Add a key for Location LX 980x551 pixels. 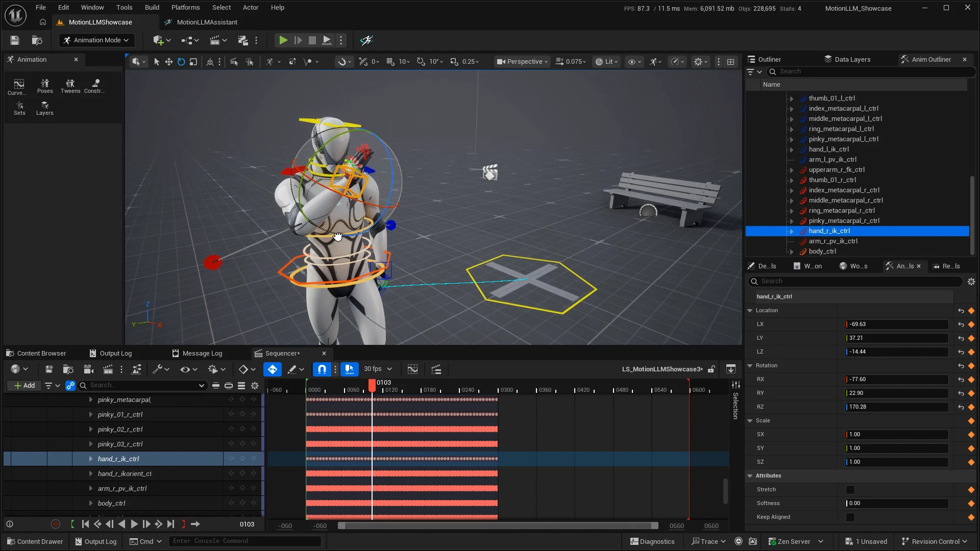click(x=971, y=324)
